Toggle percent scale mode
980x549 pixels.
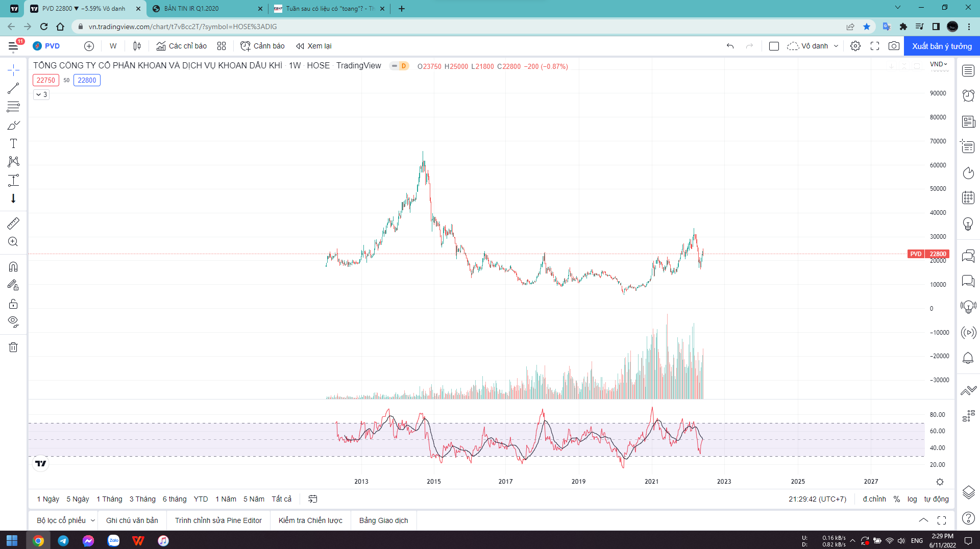tap(897, 499)
